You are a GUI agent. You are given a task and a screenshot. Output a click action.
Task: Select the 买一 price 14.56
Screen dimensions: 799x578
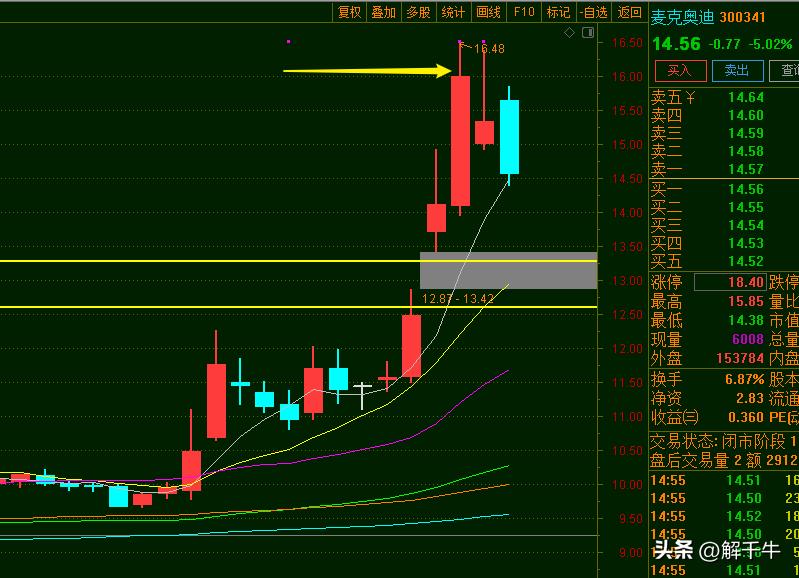[745, 189]
